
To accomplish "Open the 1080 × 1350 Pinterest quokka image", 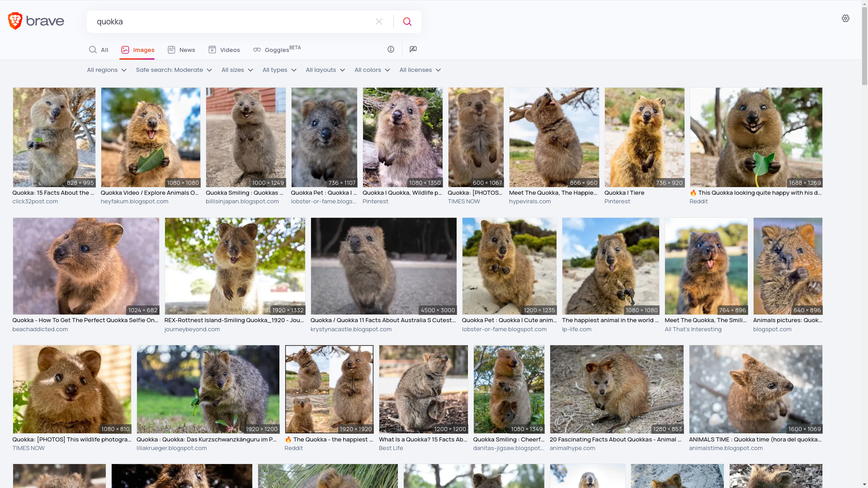I will 402,137.
